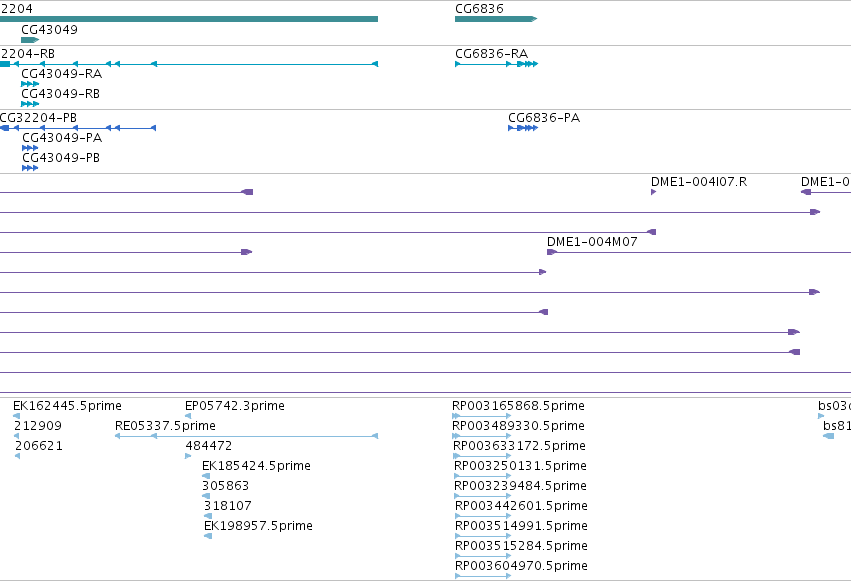Select the RP003250131.5prime feature
This screenshot has width=851, height=581.
point(482,476)
